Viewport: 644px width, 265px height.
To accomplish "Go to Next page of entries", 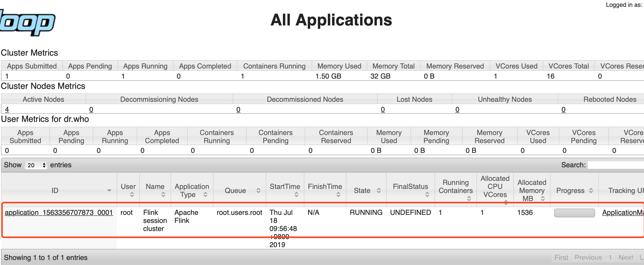I will coord(626,257).
